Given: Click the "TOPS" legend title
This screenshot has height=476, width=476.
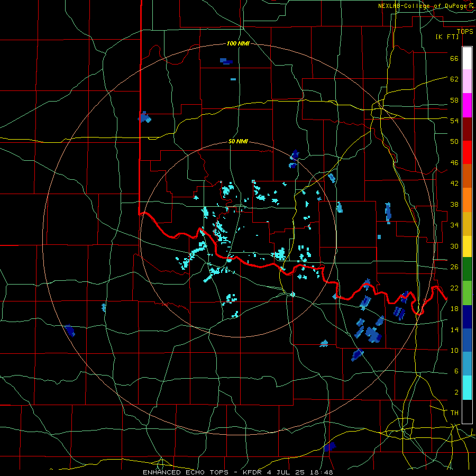Looking at the screenshot, I should (x=465, y=31).
